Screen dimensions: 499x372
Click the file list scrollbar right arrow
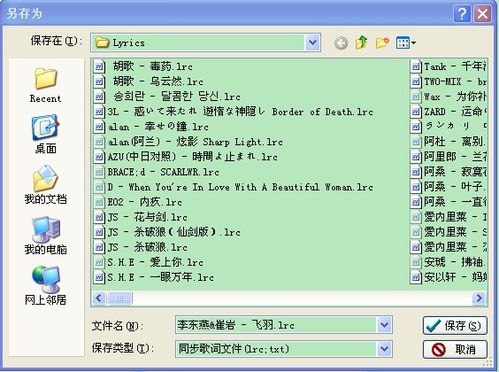(x=479, y=298)
